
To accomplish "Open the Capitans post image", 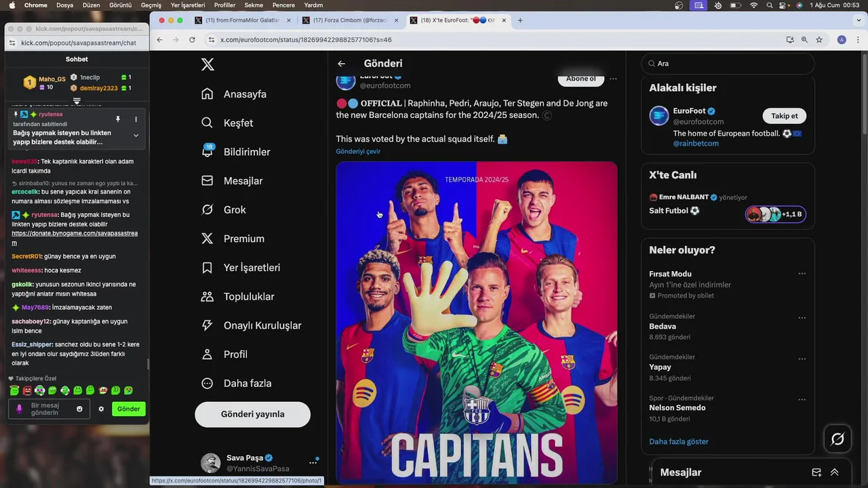I will pos(477,322).
